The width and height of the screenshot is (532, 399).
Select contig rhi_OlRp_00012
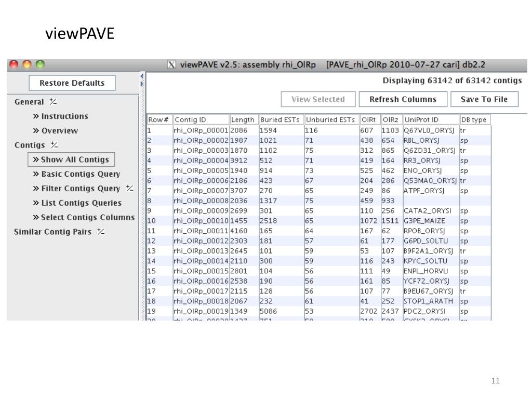coord(201,241)
